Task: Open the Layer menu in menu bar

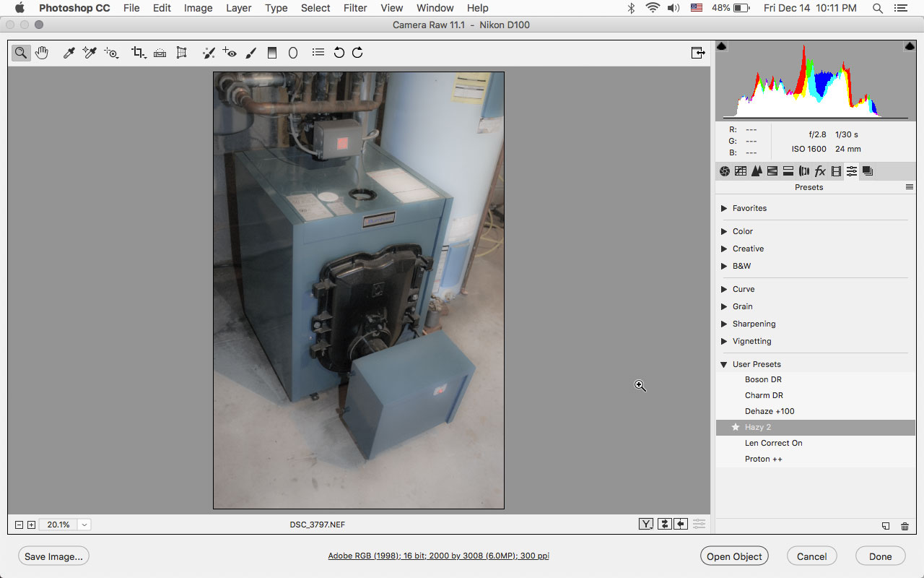Action: [x=238, y=8]
